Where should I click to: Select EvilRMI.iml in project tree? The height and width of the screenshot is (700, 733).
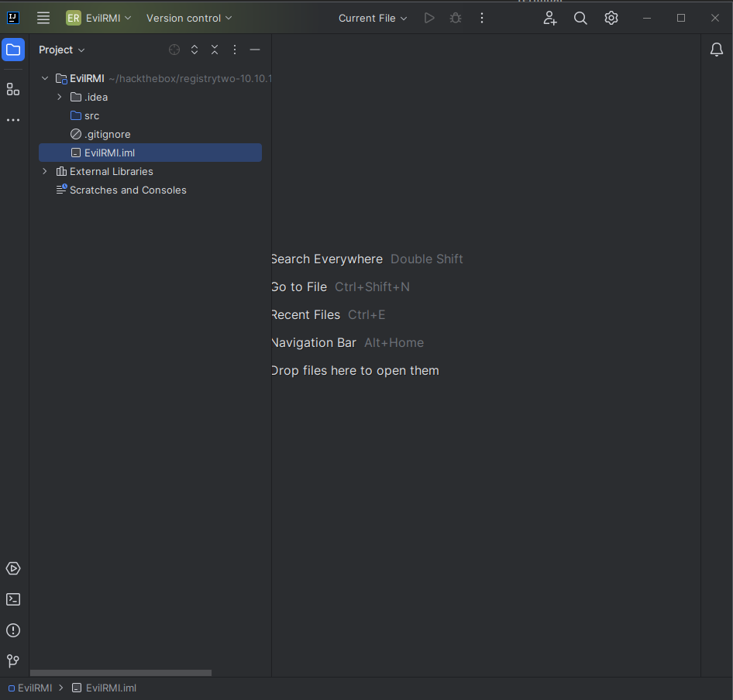109,153
